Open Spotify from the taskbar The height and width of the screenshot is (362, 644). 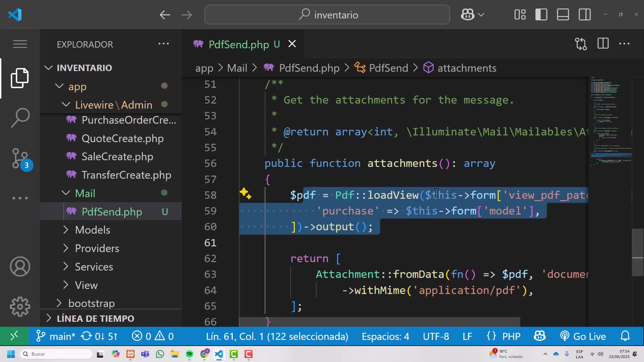pos(190,354)
